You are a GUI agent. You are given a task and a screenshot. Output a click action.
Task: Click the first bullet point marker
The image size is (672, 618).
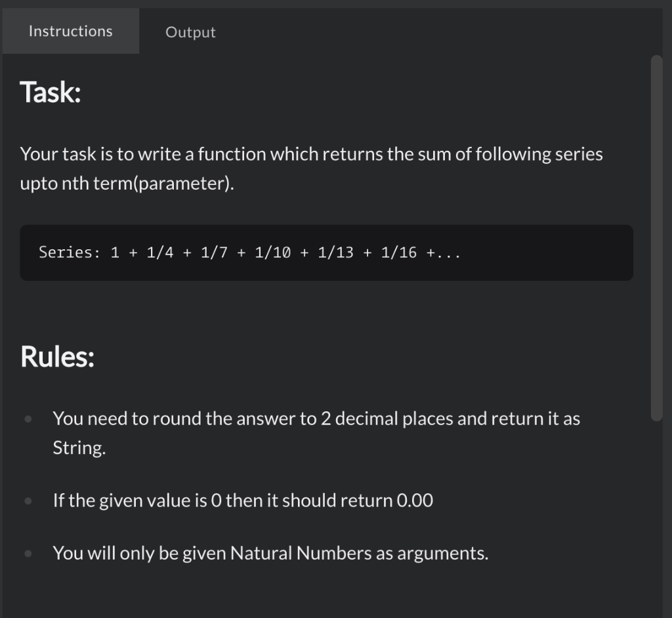tap(28, 418)
